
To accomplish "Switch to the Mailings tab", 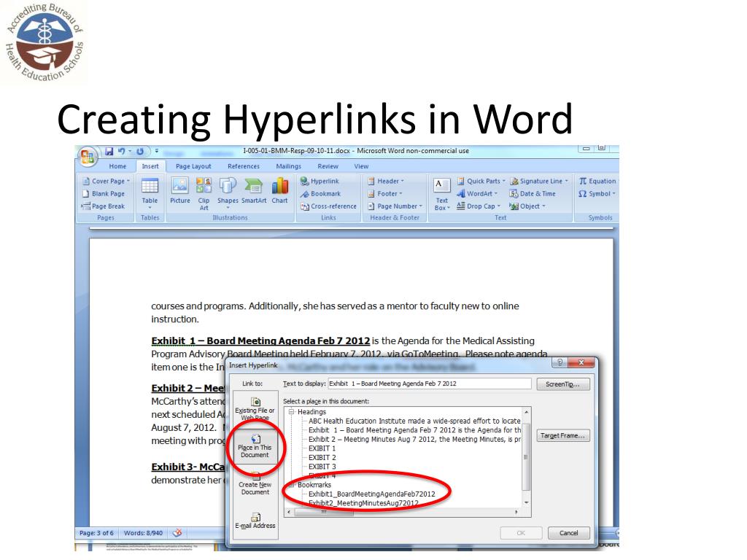I will coord(289,166).
